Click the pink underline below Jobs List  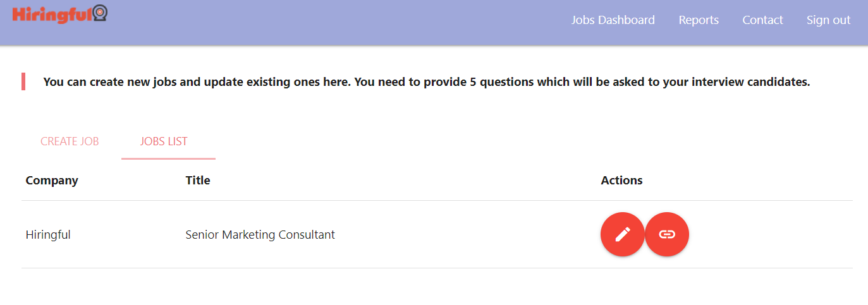tap(168, 158)
